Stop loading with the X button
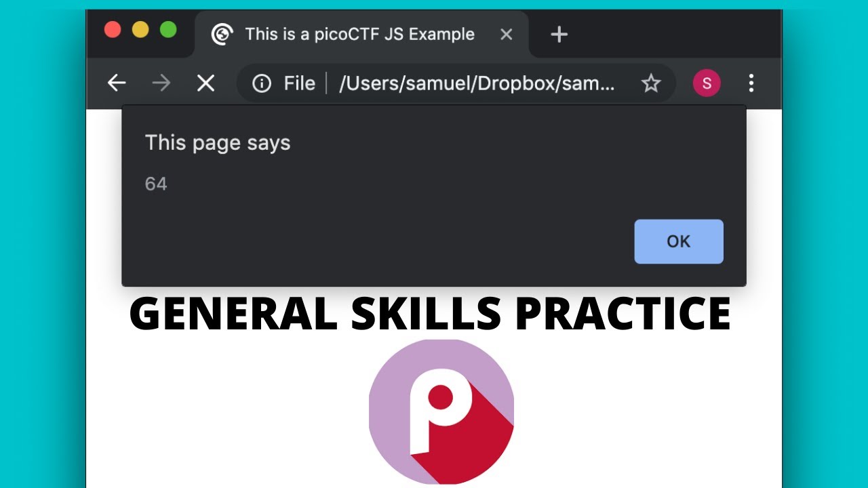The image size is (868, 488). click(205, 83)
